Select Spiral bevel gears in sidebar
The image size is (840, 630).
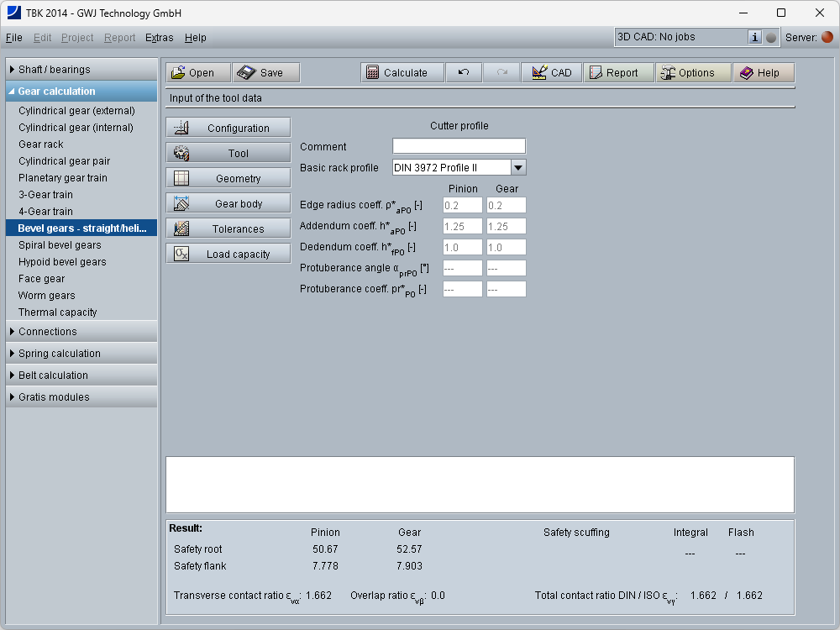(60, 245)
